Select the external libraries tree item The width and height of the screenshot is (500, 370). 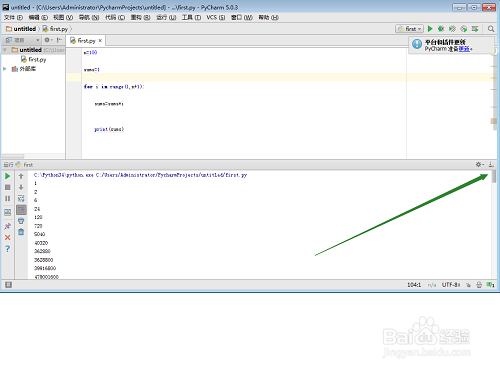pyautogui.click(x=24, y=69)
